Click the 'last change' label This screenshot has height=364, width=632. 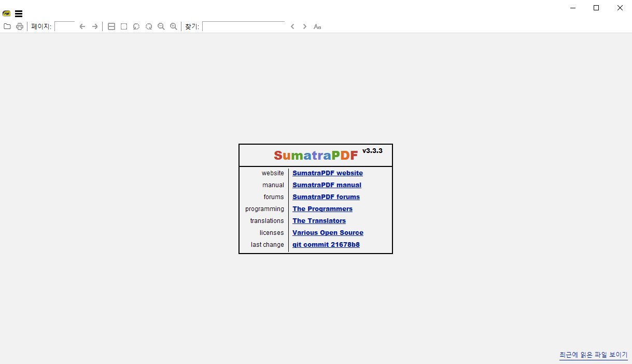click(x=268, y=245)
